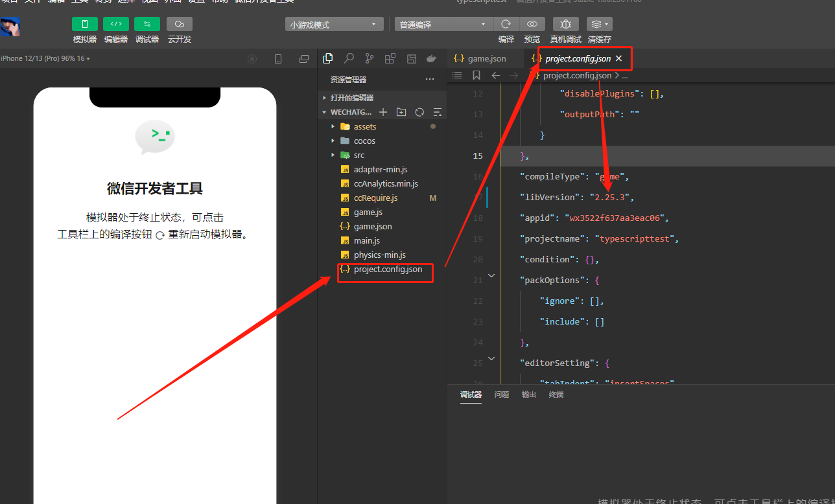Expand the assets folder
The width and height of the screenshot is (835, 504).
pos(382,126)
